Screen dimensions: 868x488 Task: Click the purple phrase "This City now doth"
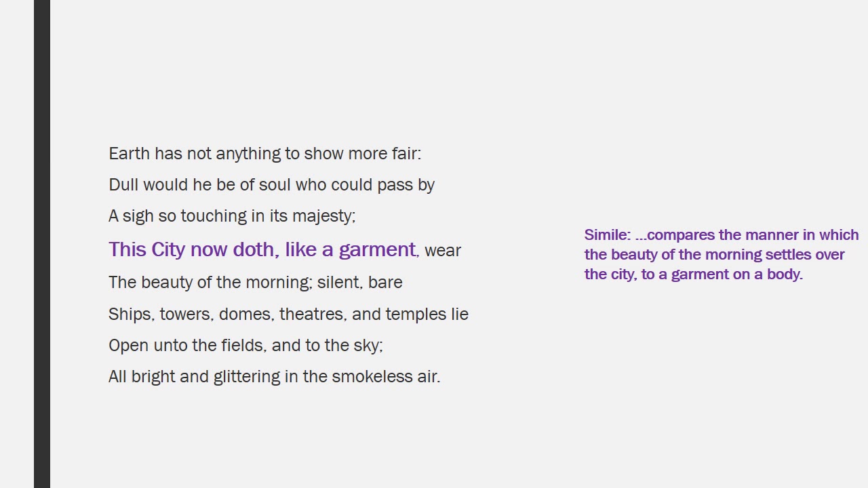(x=191, y=249)
